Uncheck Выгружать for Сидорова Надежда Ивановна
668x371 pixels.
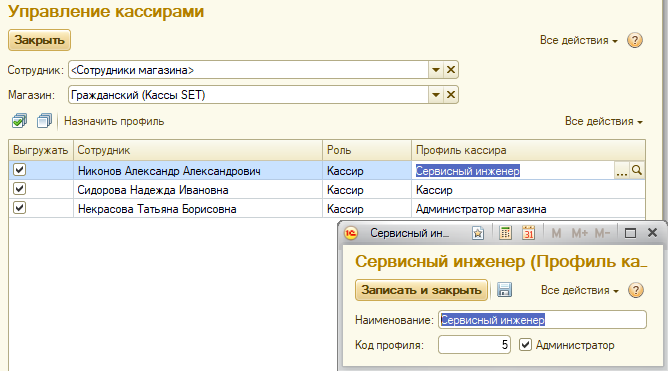point(20,189)
